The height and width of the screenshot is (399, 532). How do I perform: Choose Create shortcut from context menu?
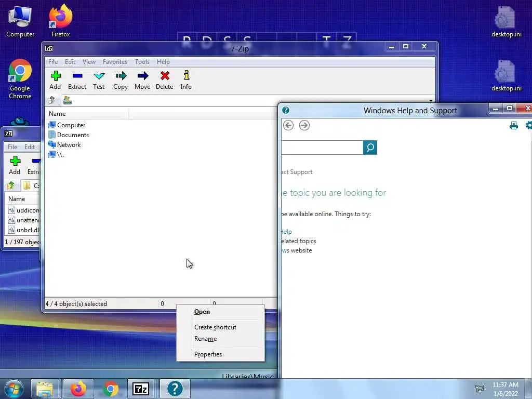pyautogui.click(x=220, y=327)
